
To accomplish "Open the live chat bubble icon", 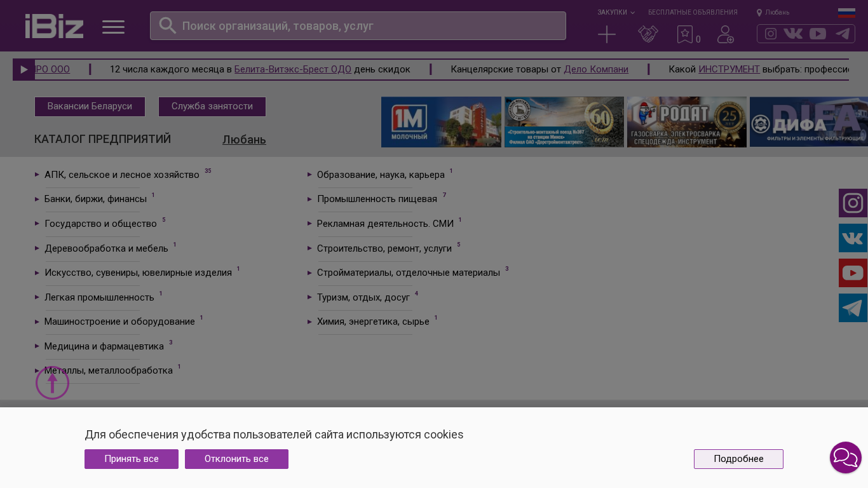I will [846, 457].
